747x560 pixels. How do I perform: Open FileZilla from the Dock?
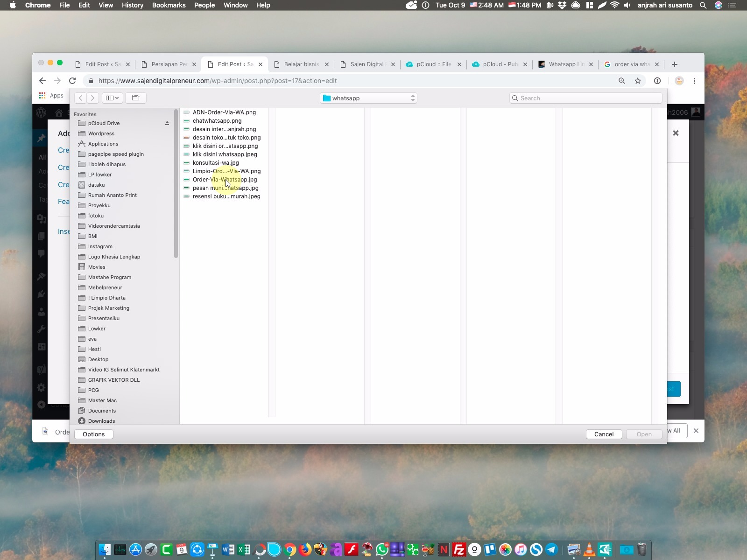(459, 550)
